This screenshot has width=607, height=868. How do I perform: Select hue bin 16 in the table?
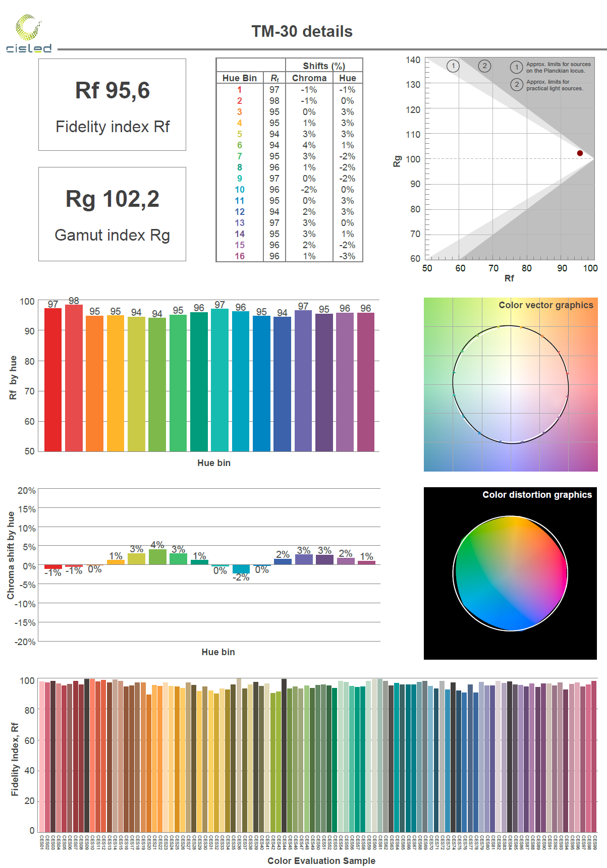pos(239,256)
